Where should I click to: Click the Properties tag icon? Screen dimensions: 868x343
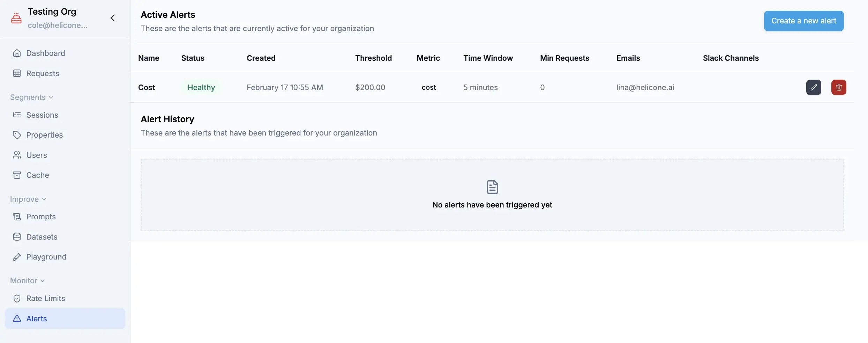pos(17,135)
